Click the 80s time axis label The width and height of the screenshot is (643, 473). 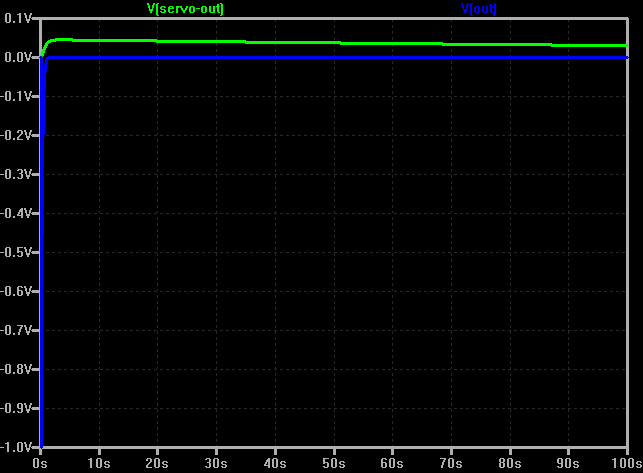point(510,464)
